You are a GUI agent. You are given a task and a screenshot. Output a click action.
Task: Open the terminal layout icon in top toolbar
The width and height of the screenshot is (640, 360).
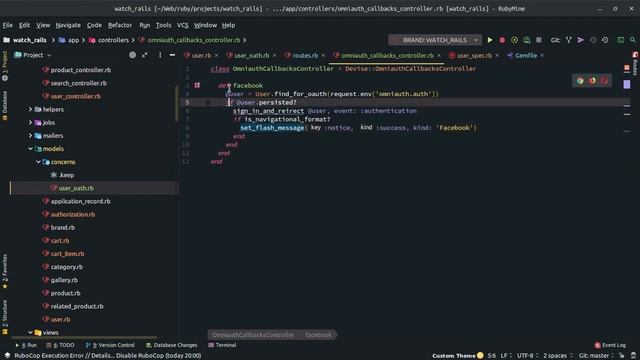[x=620, y=40]
